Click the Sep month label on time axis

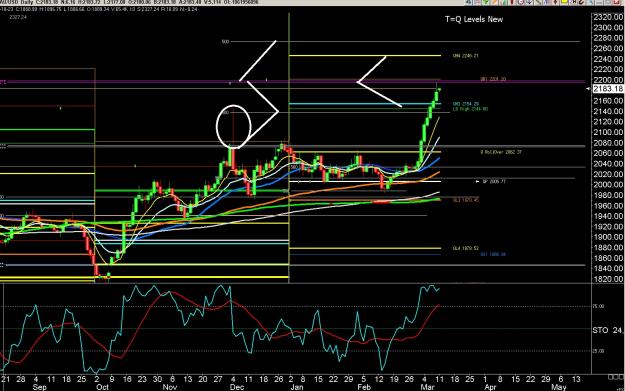[x=39, y=387]
